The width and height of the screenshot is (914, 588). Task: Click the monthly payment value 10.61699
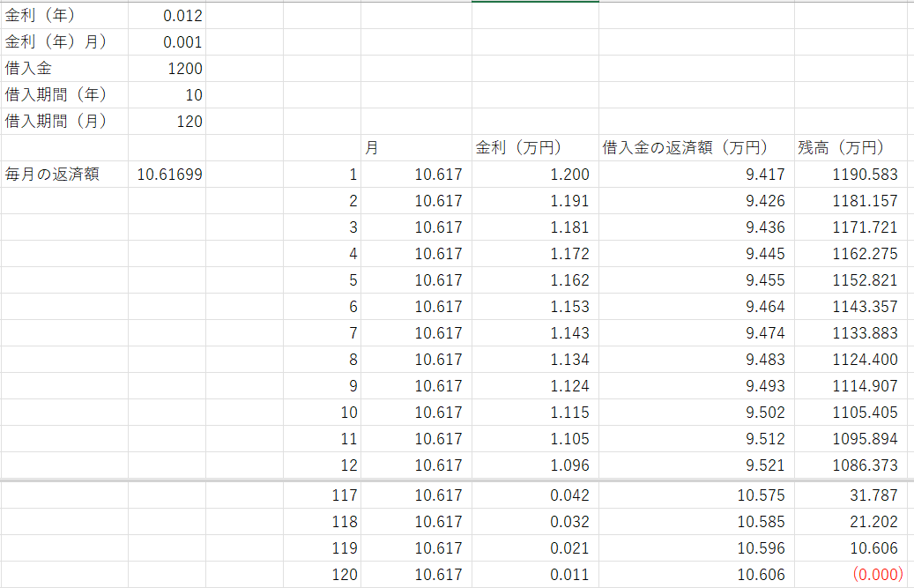pyautogui.click(x=169, y=175)
